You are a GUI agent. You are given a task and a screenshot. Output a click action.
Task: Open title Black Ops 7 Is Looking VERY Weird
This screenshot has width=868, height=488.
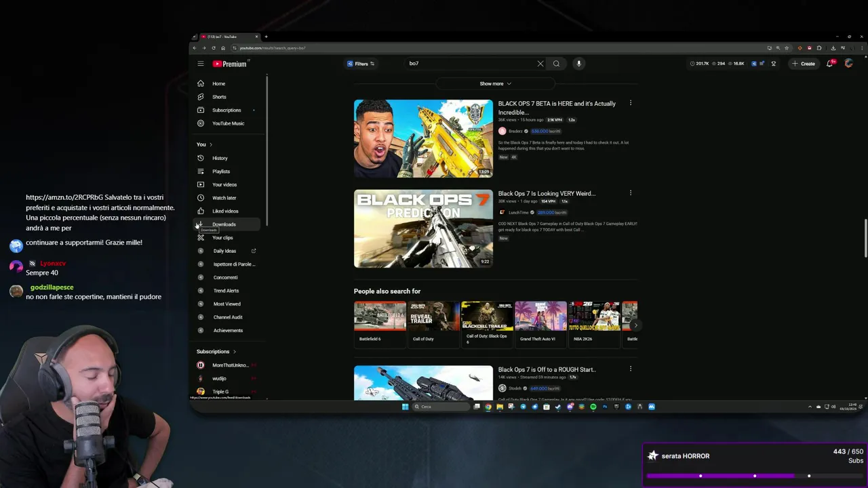point(547,193)
